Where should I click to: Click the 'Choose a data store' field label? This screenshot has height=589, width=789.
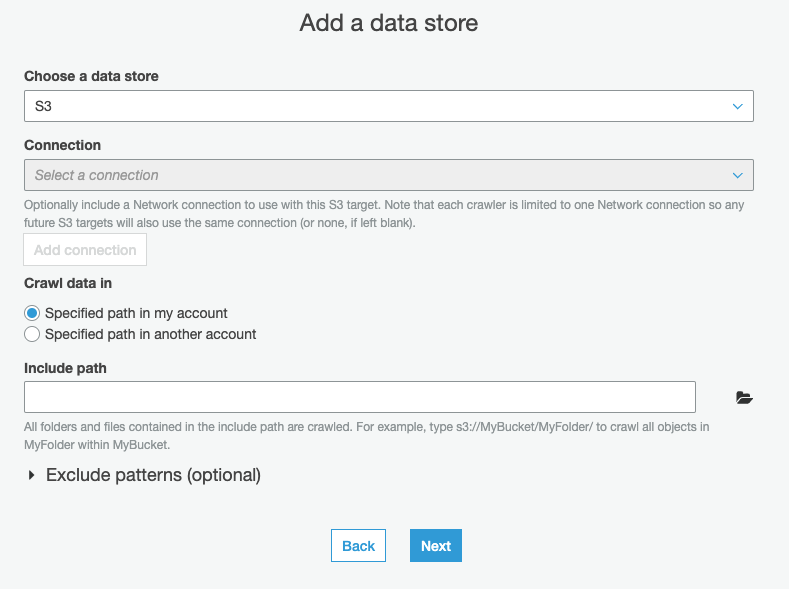click(x=91, y=76)
